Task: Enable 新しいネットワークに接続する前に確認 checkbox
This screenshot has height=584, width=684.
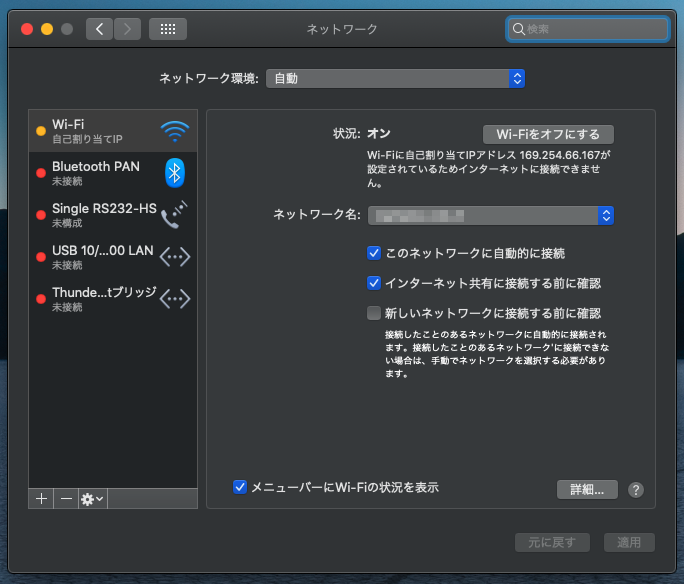Action: point(374,313)
